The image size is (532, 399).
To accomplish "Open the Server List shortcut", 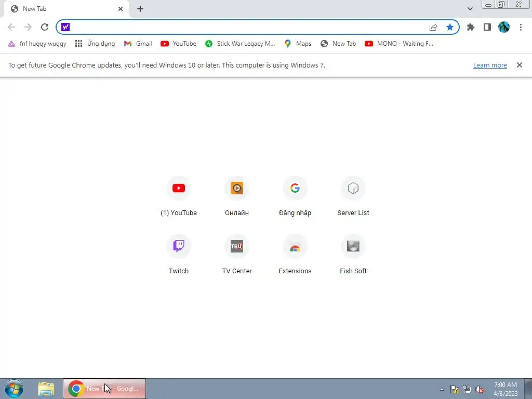I will pos(353,197).
